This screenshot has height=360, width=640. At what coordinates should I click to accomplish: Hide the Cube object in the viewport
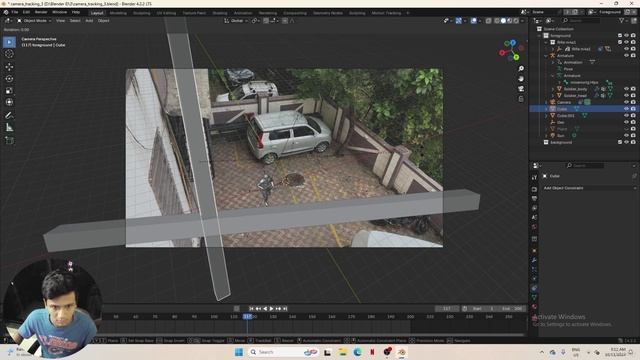626,109
